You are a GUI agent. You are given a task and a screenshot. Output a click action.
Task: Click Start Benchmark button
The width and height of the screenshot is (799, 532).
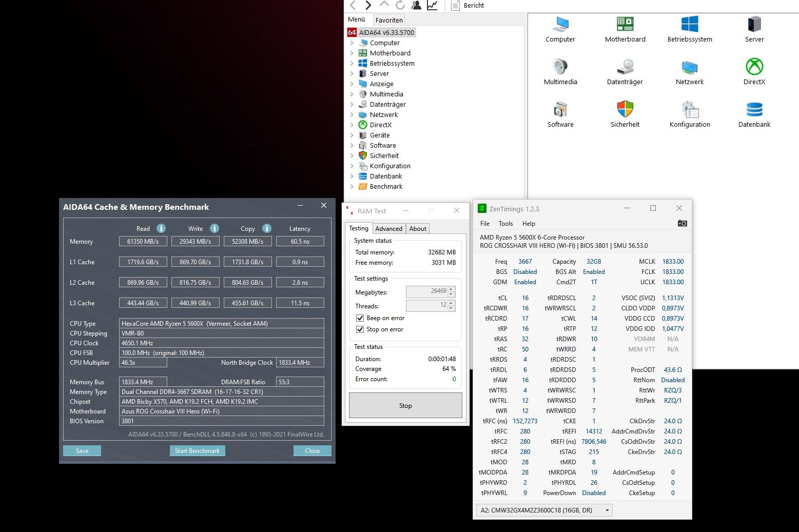197,450
